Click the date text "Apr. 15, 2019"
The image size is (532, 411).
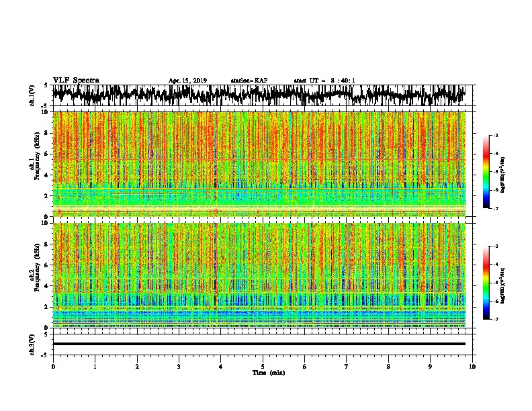click(x=187, y=81)
